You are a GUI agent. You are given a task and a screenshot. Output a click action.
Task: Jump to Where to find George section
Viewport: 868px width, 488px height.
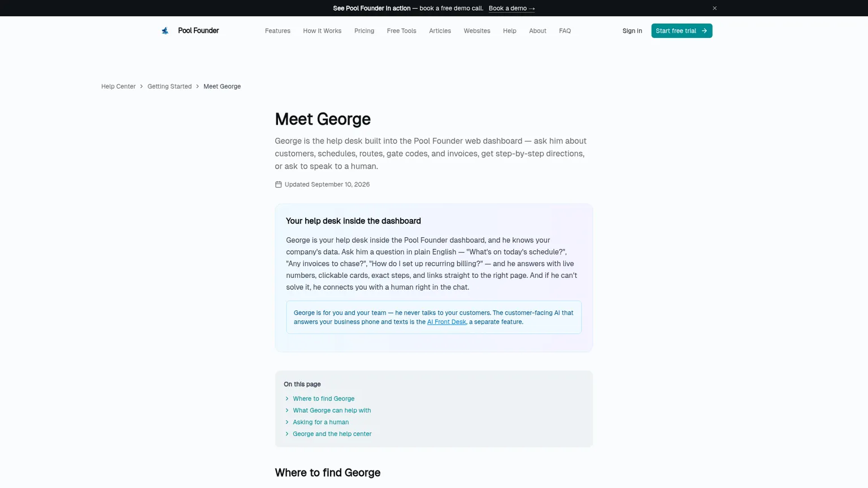pos(323,399)
